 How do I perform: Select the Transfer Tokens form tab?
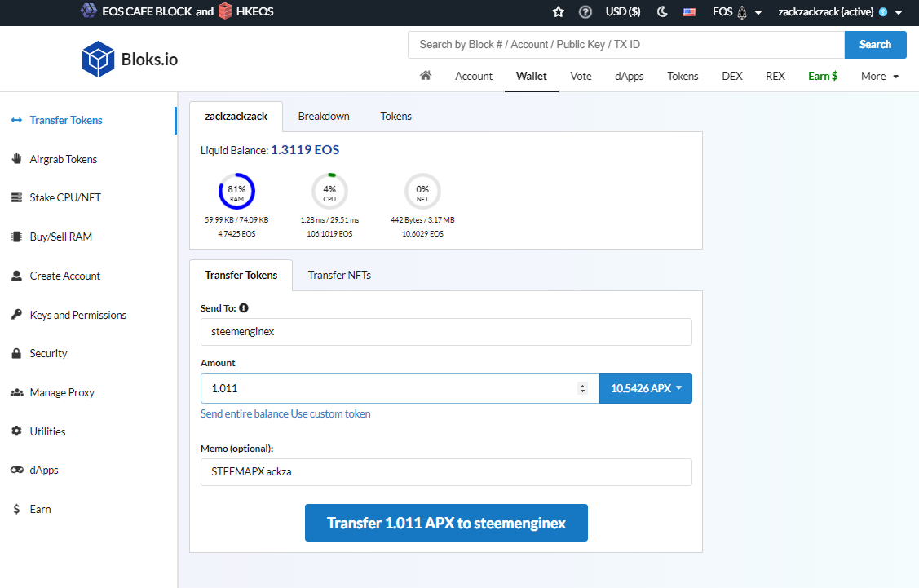pyautogui.click(x=241, y=275)
